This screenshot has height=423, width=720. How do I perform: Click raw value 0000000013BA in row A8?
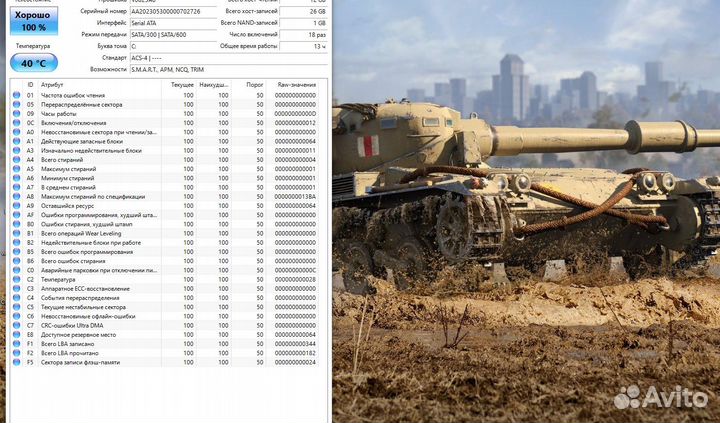click(295, 197)
